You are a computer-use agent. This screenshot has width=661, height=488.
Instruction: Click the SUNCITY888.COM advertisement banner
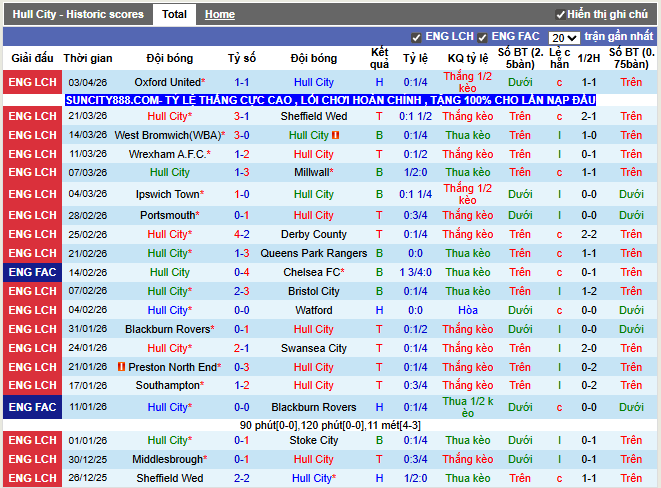coord(330,100)
